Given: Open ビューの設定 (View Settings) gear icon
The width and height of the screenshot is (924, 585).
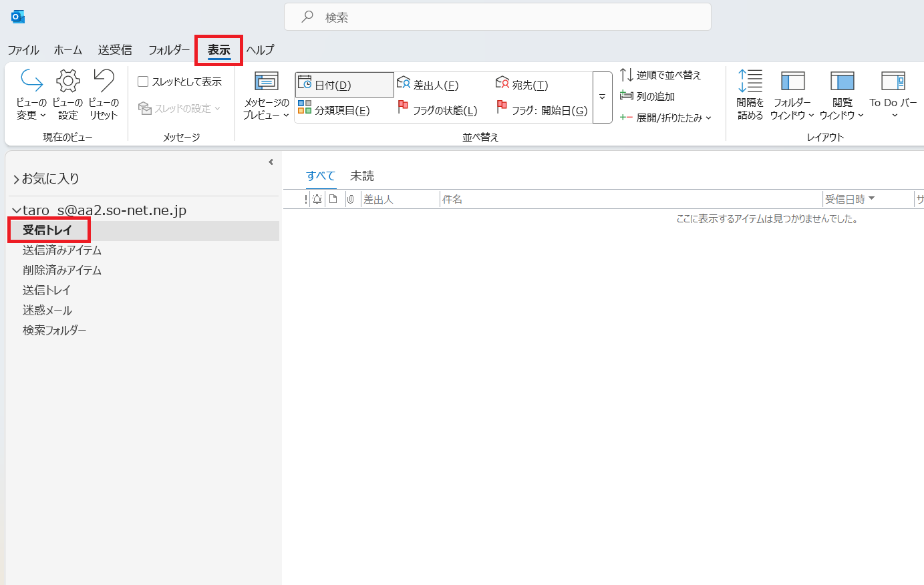Looking at the screenshot, I should click(67, 81).
